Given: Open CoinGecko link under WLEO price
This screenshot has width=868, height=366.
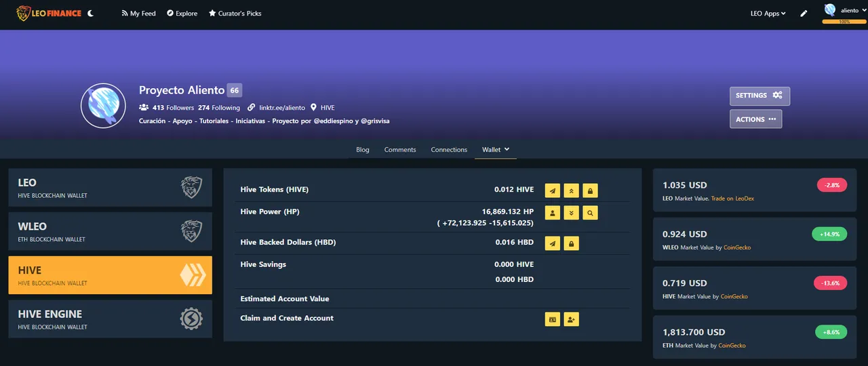Looking at the screenshot, I should click(x=736, y=247).
